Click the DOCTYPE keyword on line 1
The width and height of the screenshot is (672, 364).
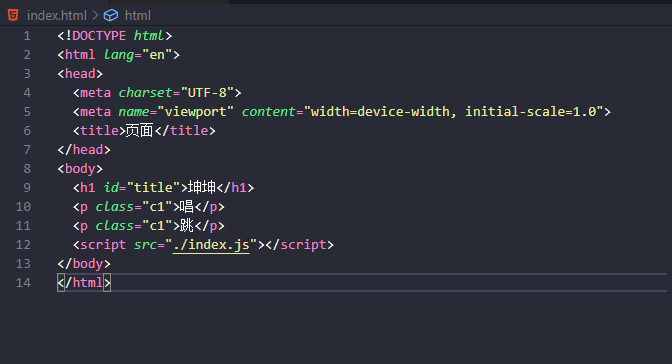99,36
